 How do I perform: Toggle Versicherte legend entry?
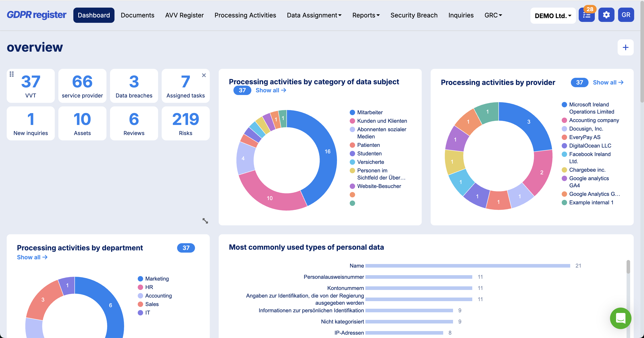tap(367, 162)
